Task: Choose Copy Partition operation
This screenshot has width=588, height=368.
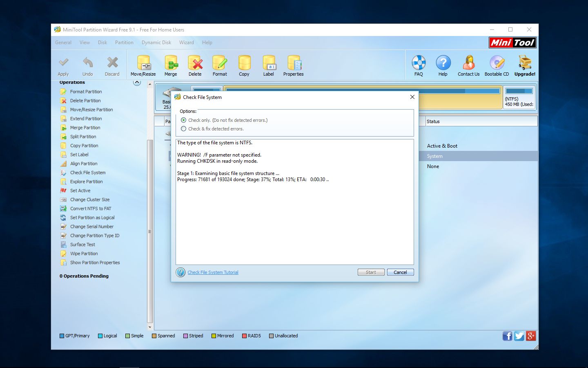Action: click(x=84, y=146)
